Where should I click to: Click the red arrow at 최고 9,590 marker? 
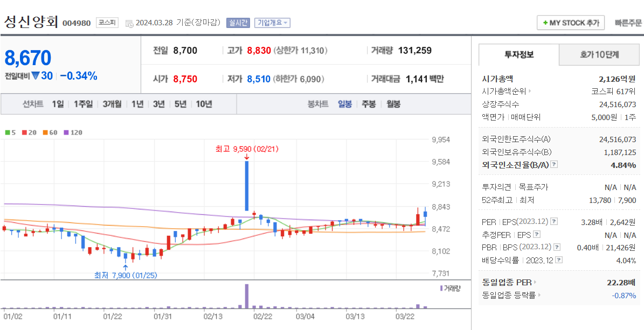point(247,156)
